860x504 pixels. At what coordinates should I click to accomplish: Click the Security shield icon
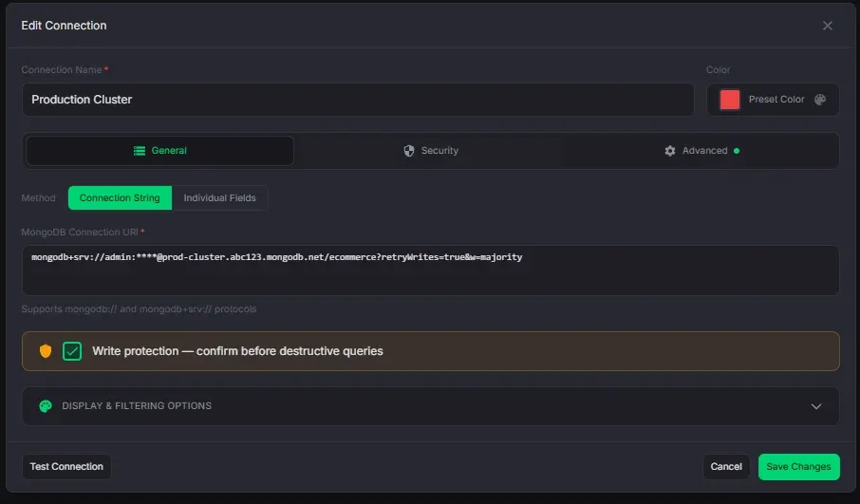pos(408,151)
